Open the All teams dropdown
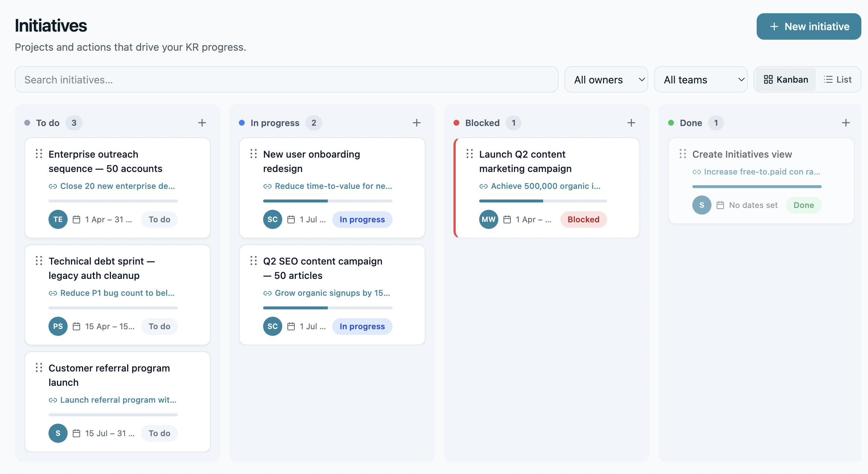This screenshot has width=868, height=474. pos(701,79)
